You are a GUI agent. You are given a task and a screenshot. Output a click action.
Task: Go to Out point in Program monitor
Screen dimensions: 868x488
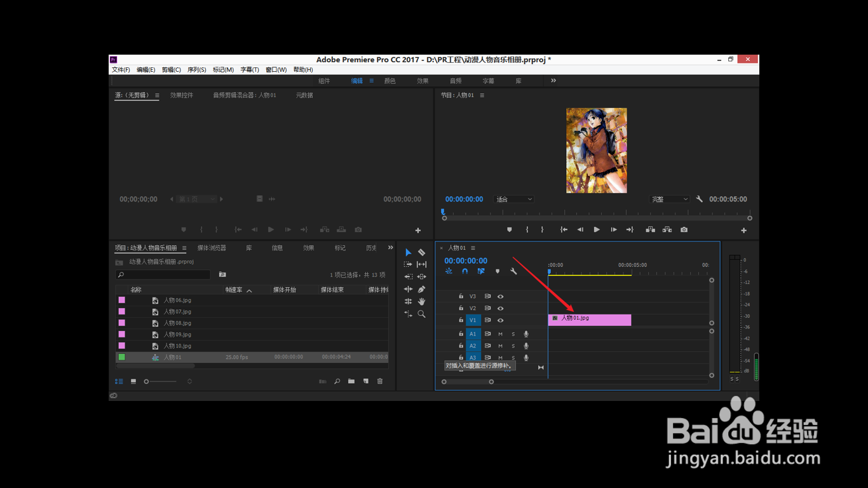coord(630,229)
